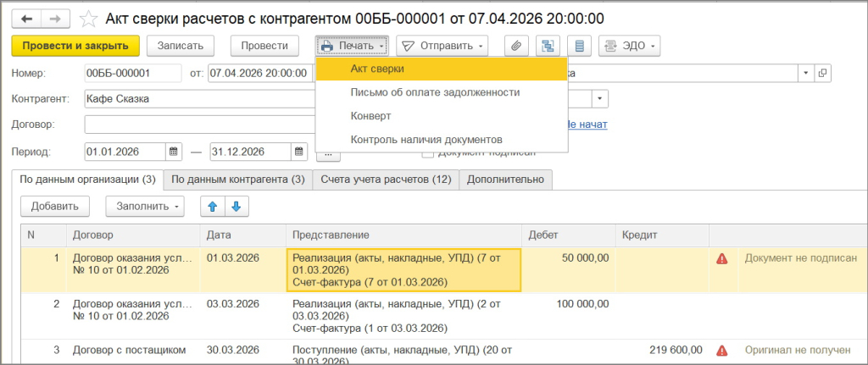Screen dimensions: 868x365
Task: Select 'Письмо об оплате задолженности' menu item
Action: [434, 91]
